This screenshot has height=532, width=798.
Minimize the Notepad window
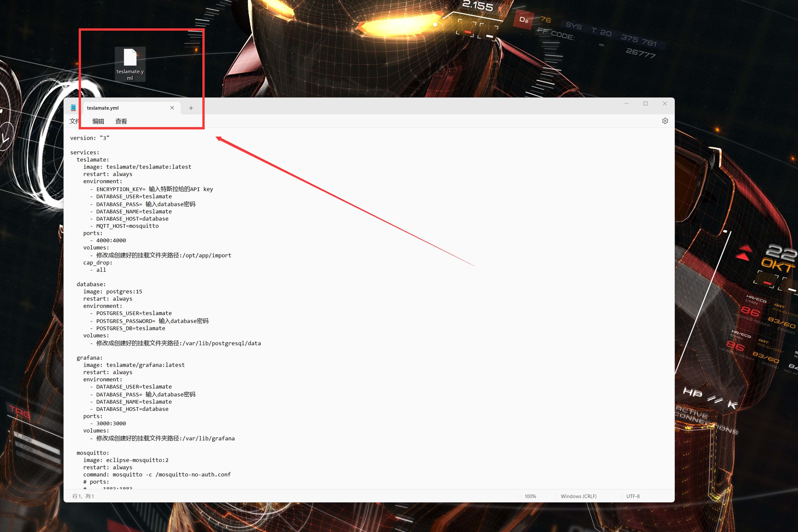[x=626, y=103]
